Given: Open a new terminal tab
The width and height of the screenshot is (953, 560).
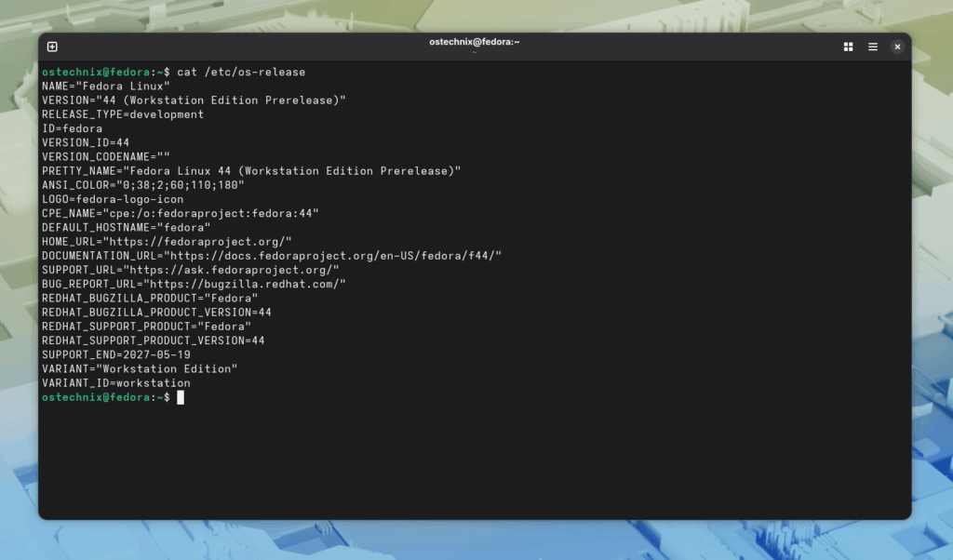Looking at the screenshot, I should point(52,47).
